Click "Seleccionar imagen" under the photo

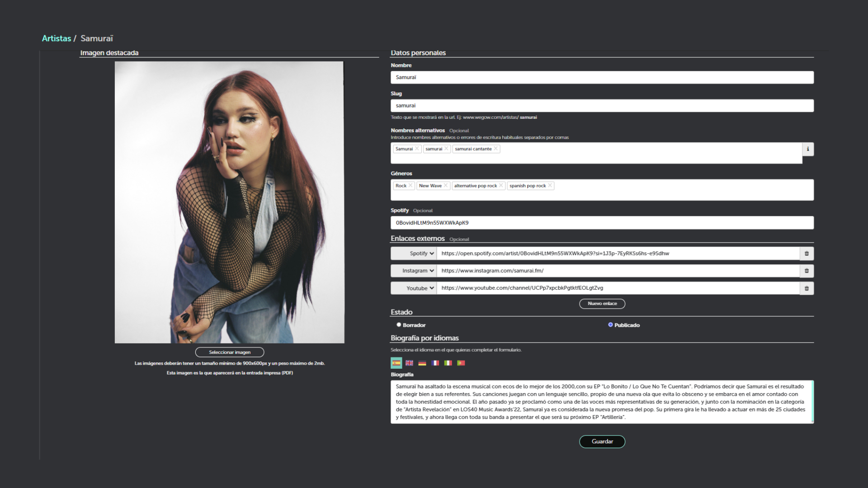click(x=229, y=352)
